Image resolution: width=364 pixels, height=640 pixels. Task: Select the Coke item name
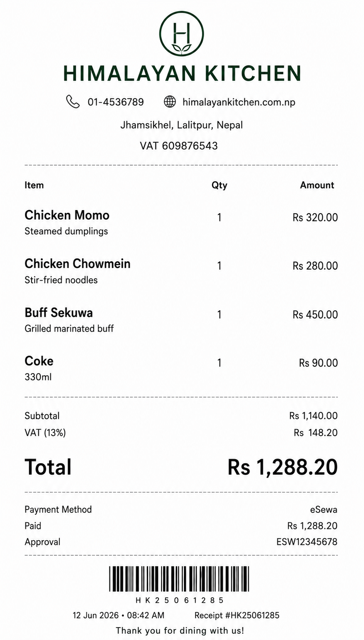pyautogui.click(x=39, y=361)
